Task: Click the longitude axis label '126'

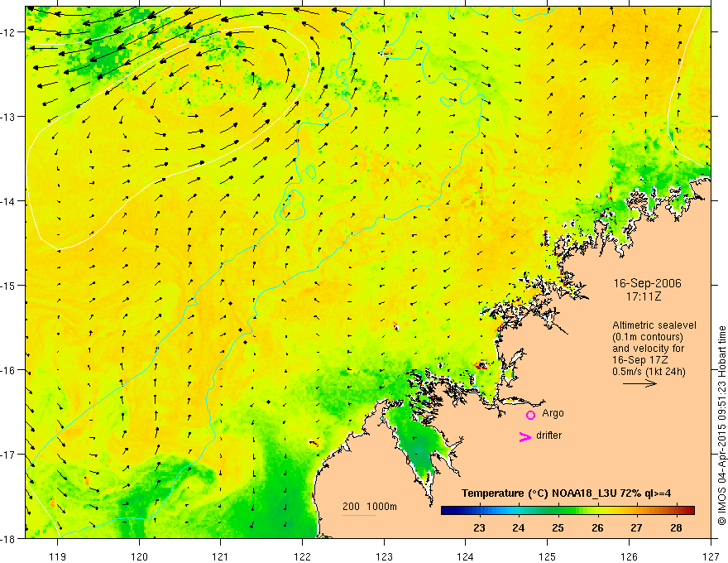Action: tap(629, 556)
